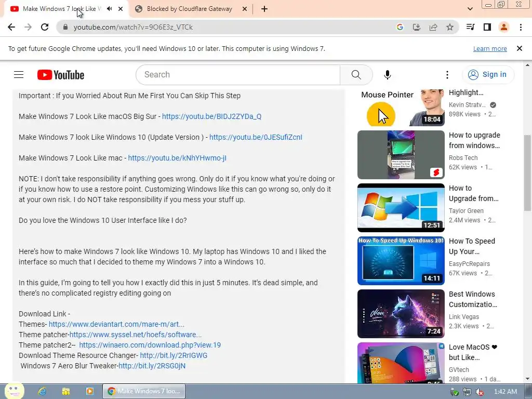The width and height of the screenshot is (532, 399).
Task: Open a new browser tab
Action: point(264,9)
